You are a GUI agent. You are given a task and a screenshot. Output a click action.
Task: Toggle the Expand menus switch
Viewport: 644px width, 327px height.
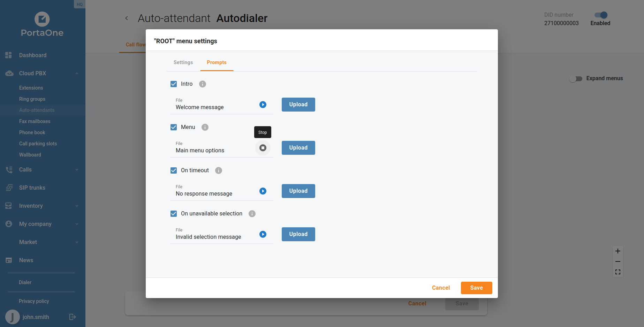click(x=576, y=79)
